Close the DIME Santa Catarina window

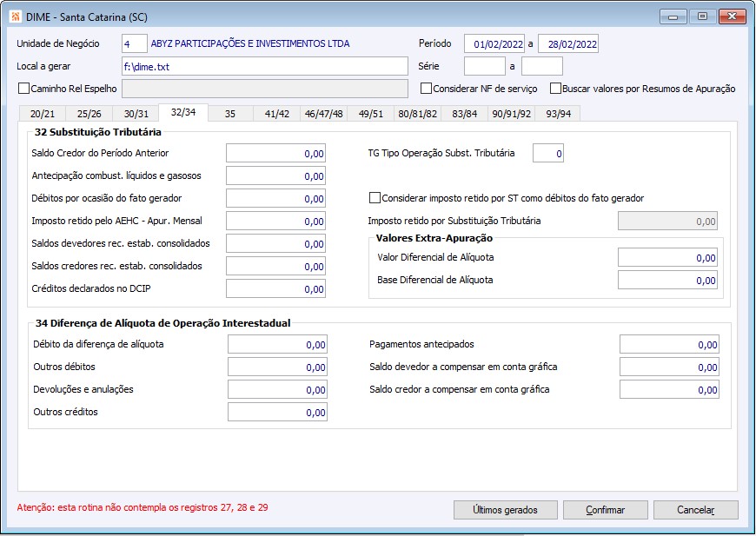(x=732, y=17)
